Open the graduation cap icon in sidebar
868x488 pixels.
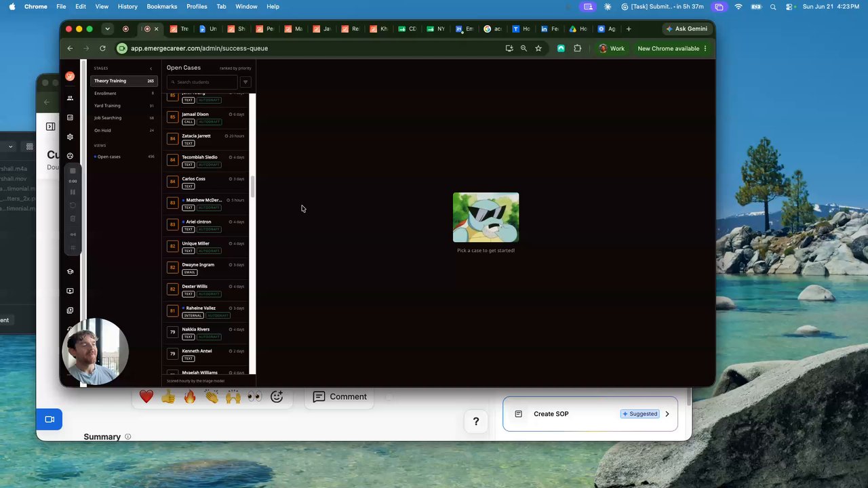[70, 272]
